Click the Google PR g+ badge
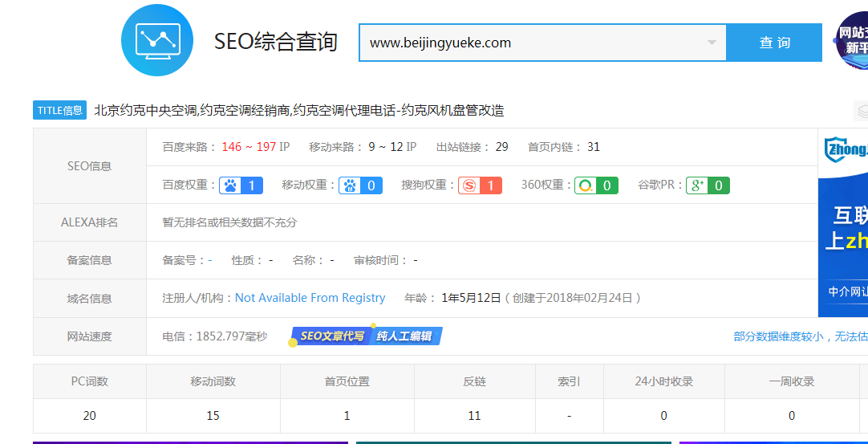 [x=708, y=185]
